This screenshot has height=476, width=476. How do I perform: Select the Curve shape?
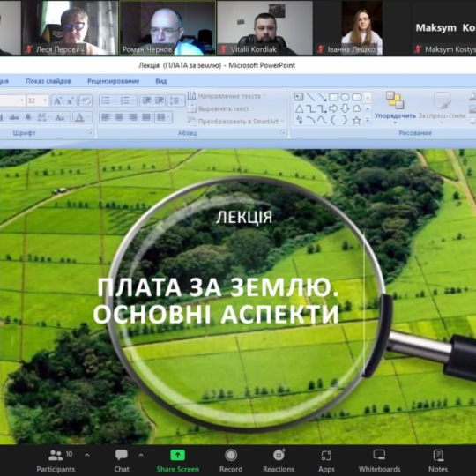pos(322,120)
